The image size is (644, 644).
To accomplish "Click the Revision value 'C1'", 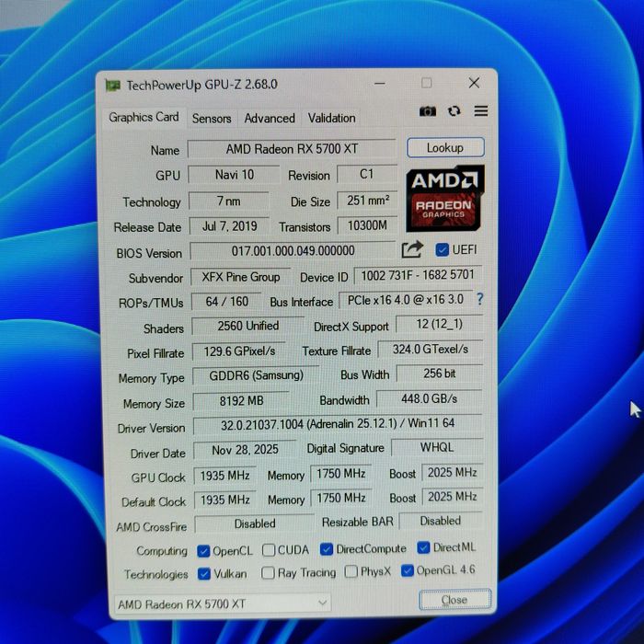I will point(367,174).
